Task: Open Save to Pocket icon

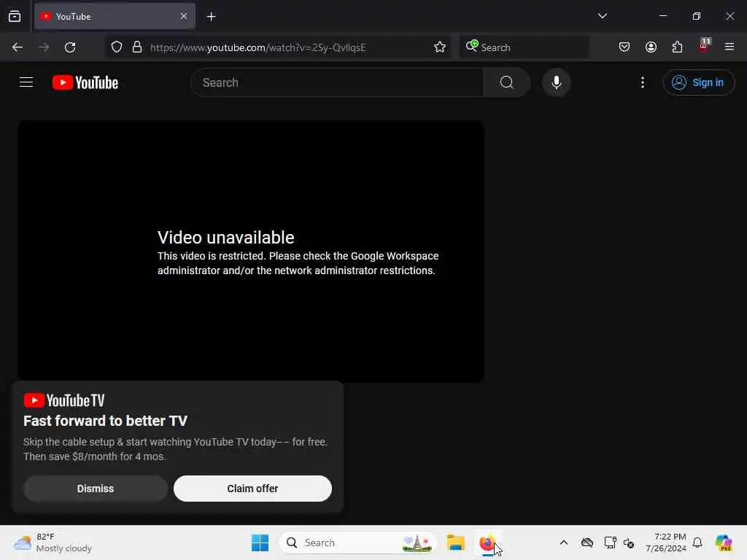Action: (624, 47)
